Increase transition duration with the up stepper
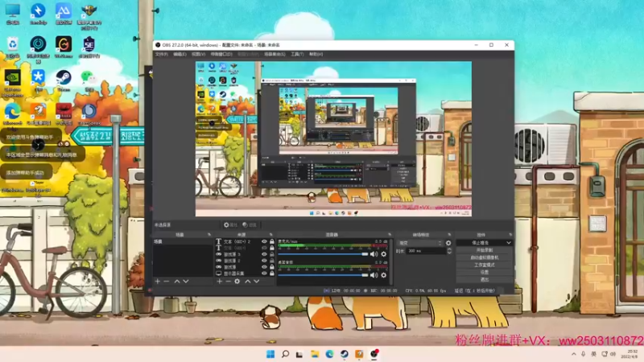 point(449,249)
